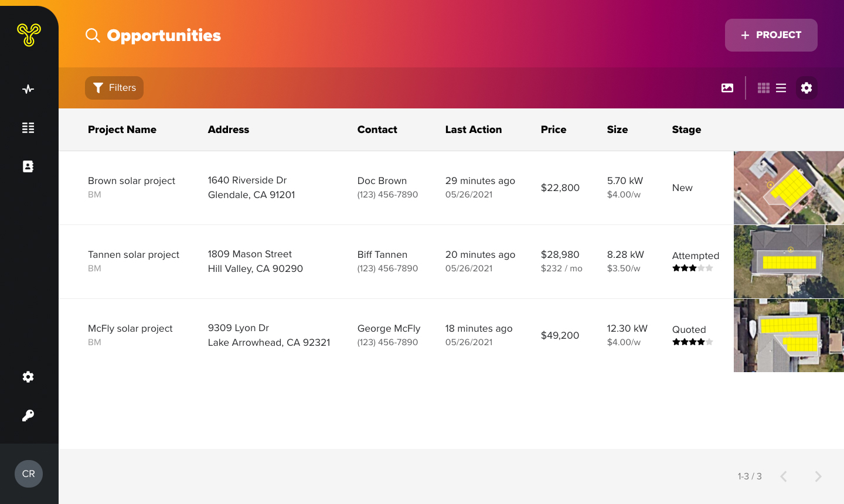This screenshot has height=504, width=844.
Task: Toggle list view for opportunities
Action: (x=781, y=87)
